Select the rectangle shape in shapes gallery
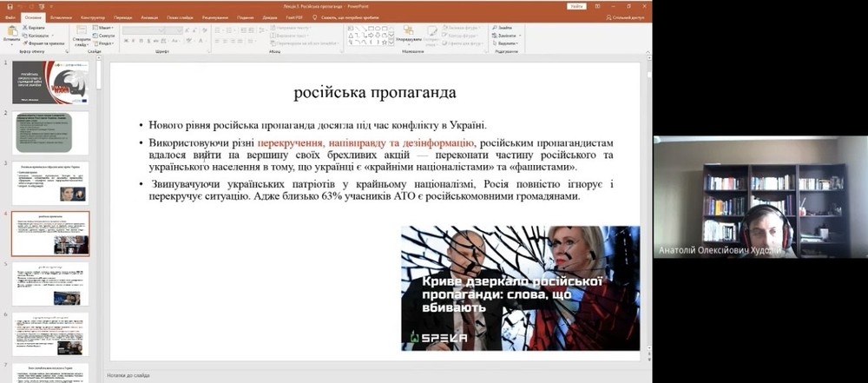868x383 pixels. tap(371, 29)
